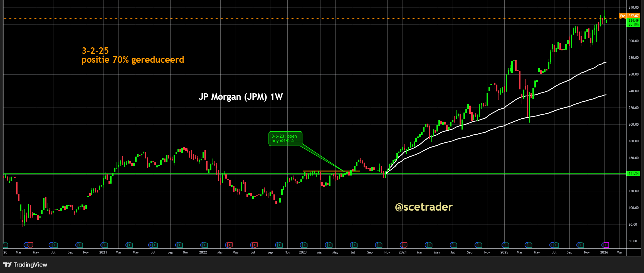Click the orange Pre 327.07 price label
The width and height of the screenshot is (644, 273).
630,16
